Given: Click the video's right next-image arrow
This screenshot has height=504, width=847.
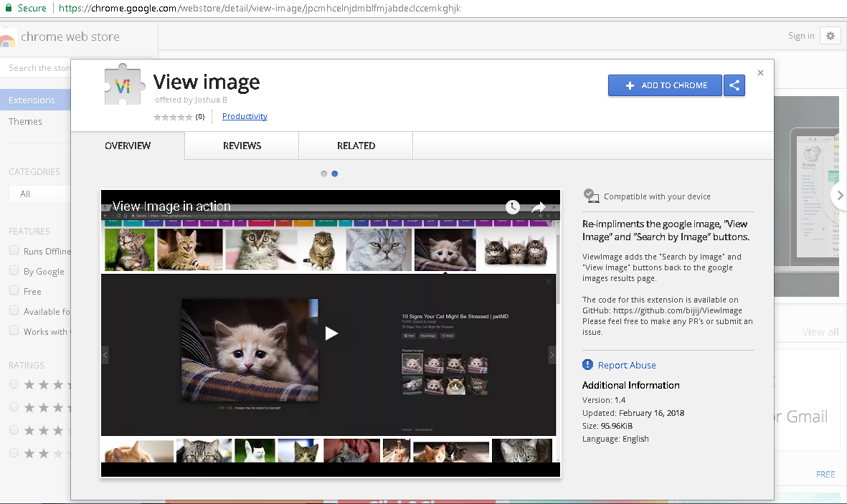Looking at the screenshot, I should point(552,355).
